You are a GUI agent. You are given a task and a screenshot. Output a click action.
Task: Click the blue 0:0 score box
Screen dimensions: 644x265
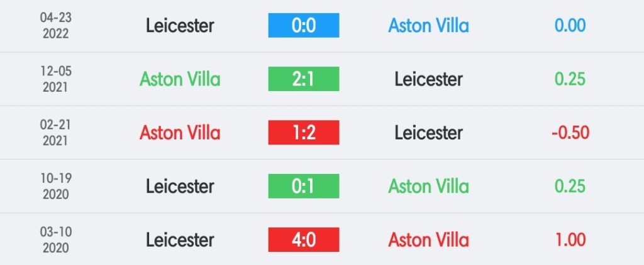click(304, 26)
